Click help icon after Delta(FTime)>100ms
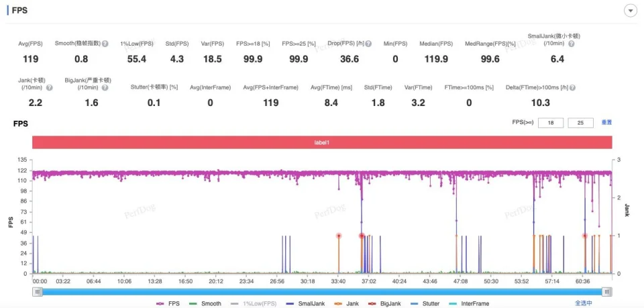644x308 pixels. point(572,87)
